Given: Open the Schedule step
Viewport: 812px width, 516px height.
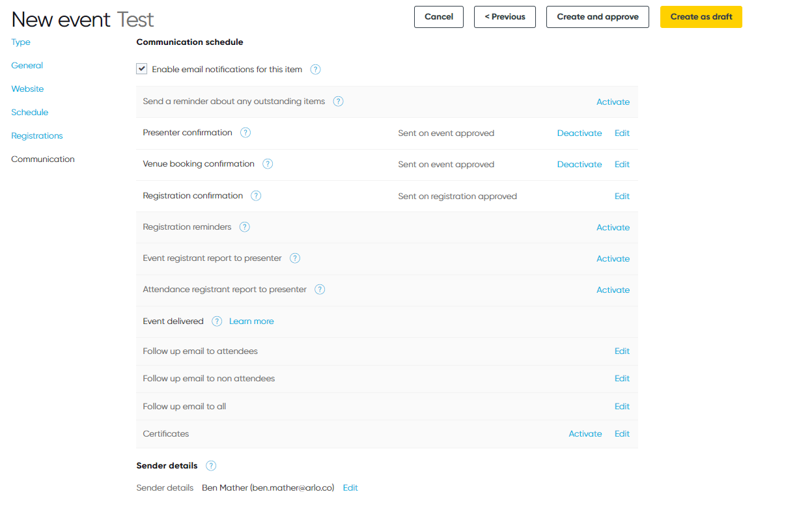Looking at the screenshot, I should point(30,113).
